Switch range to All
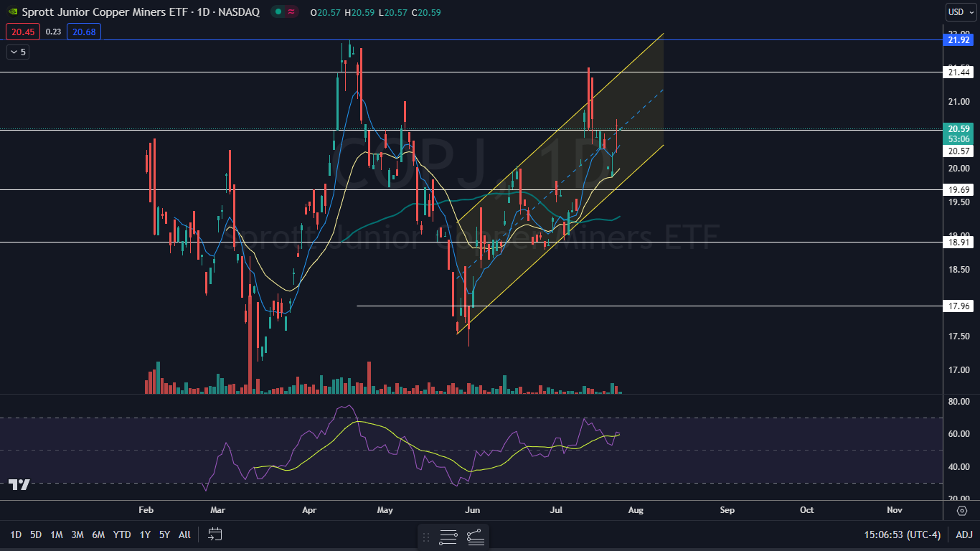The width and height of the screenshot is (980, 551). tap(184, 534)
